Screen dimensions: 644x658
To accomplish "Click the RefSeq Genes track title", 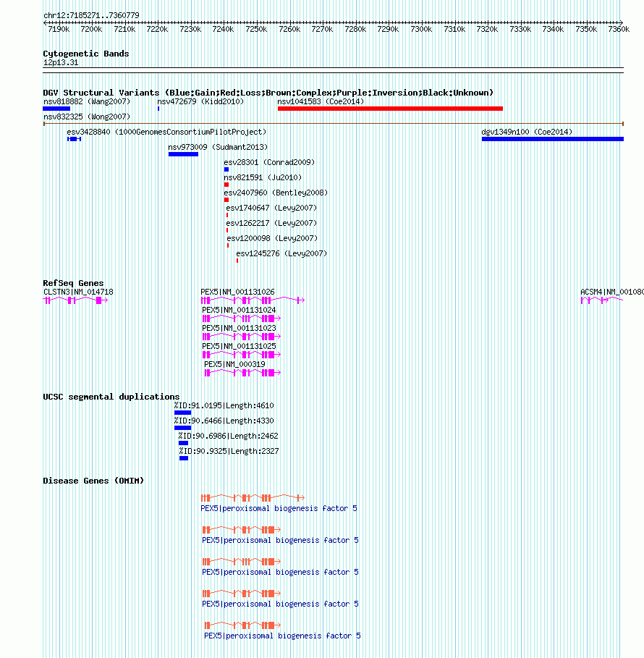I will [73, 283].
